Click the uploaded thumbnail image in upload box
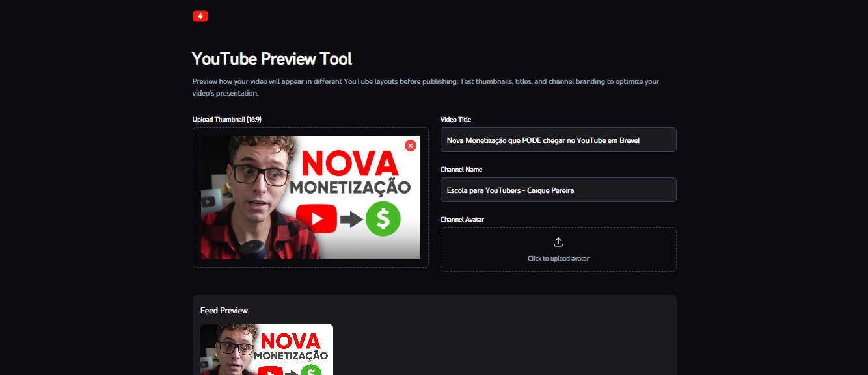 pos(310,198)
